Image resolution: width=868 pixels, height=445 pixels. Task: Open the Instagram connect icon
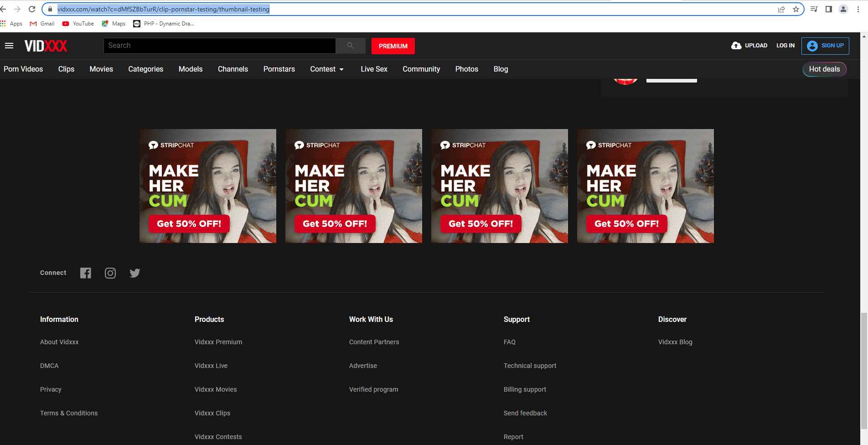(x=110, y=273)
